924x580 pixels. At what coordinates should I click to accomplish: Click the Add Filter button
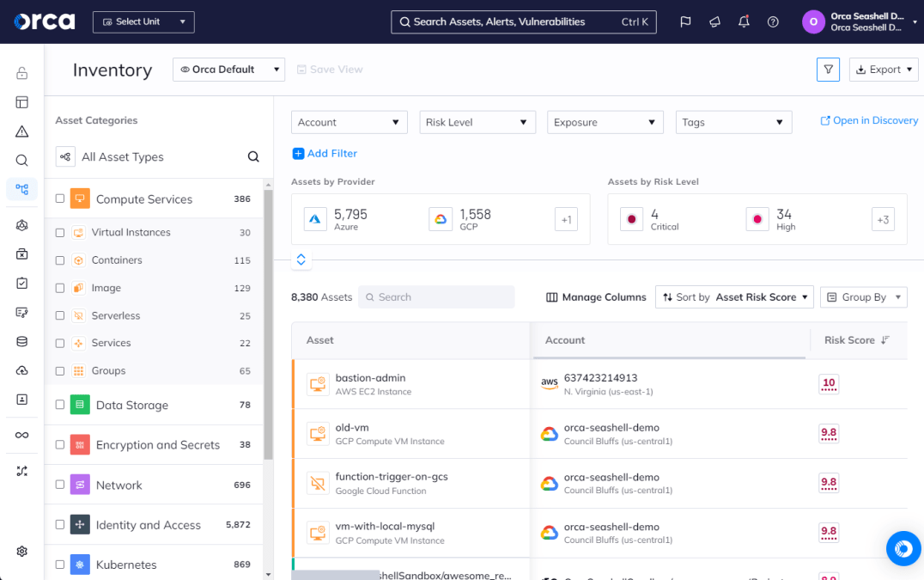click(x=325, y=154)
